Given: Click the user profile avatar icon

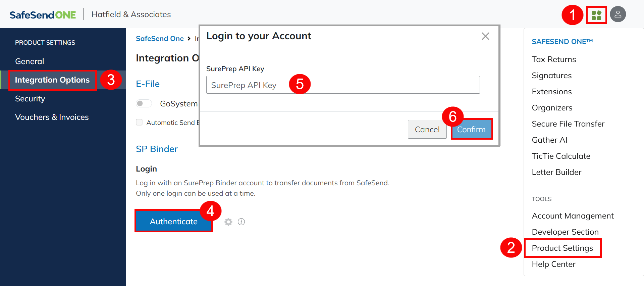Looking at the screenshot, I should [x=618, y=14].
